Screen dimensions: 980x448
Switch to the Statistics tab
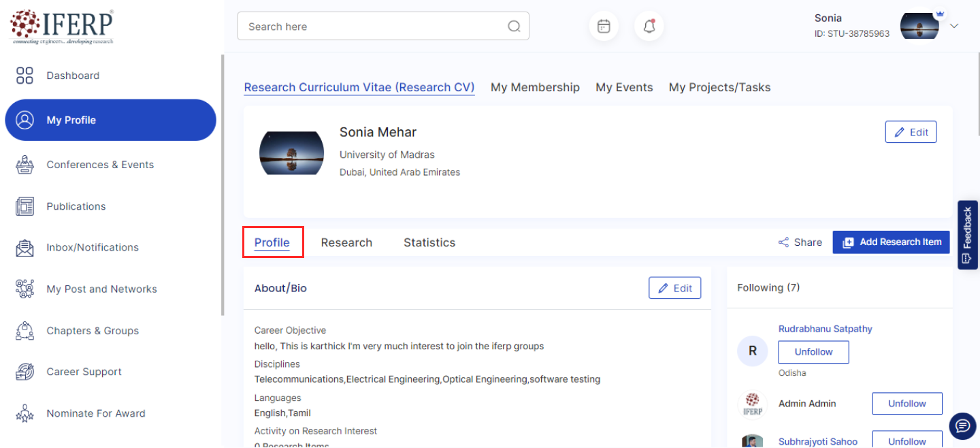point(429,242)
